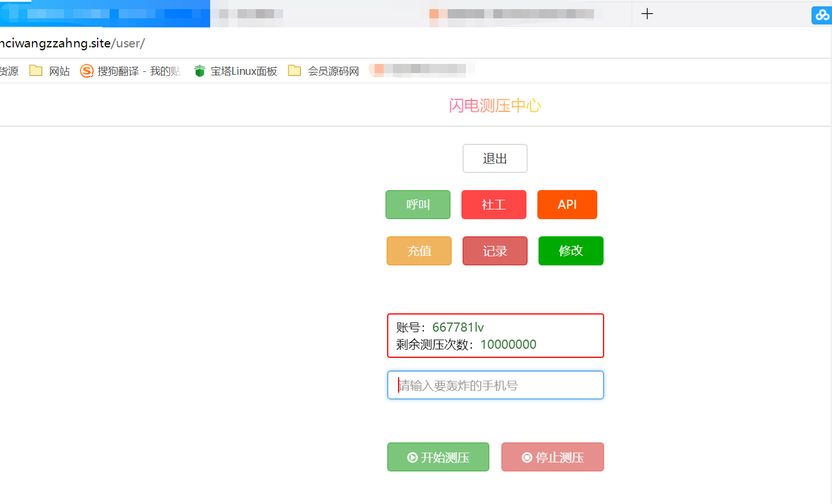The width and height of the screenshot is (832, 504).
Task: Click the 宝塔Linux面板 shield icon
Action: 199,71
